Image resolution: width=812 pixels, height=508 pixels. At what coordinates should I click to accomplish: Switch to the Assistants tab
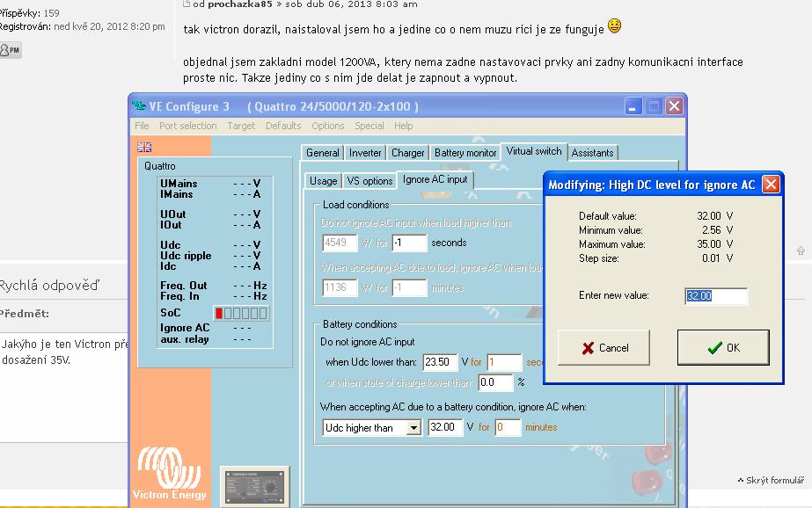[592, 153]
